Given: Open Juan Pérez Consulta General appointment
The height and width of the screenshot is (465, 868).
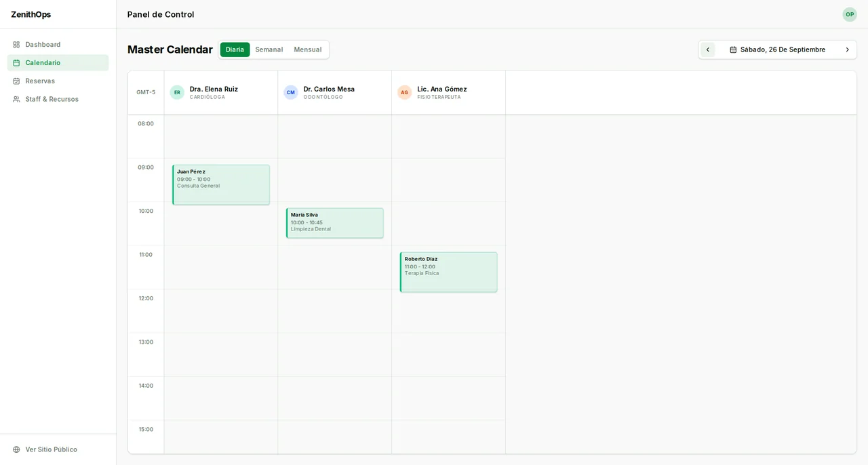Looking at the screenshot, I should (x=221, y=184).
